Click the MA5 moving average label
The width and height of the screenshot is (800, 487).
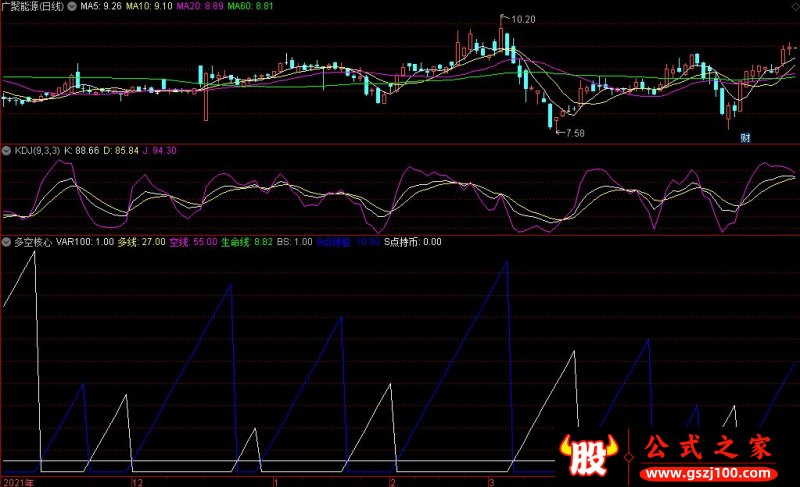(101, 6)
